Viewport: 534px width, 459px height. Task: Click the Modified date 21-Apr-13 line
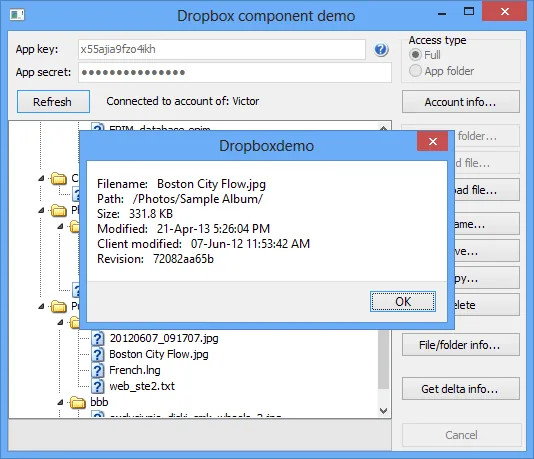pyautogui.click(x=183, y=229)
